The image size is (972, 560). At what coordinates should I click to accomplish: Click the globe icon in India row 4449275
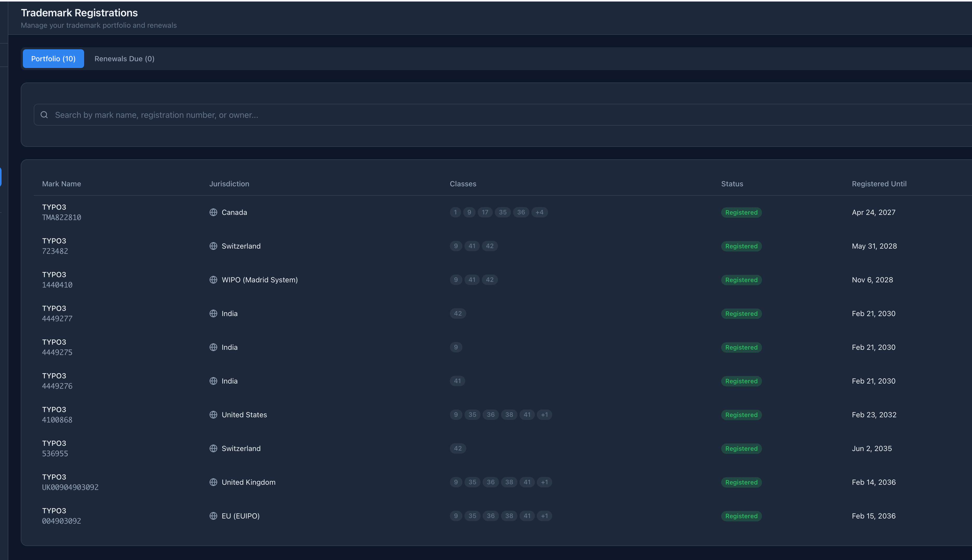click(213, 347)
